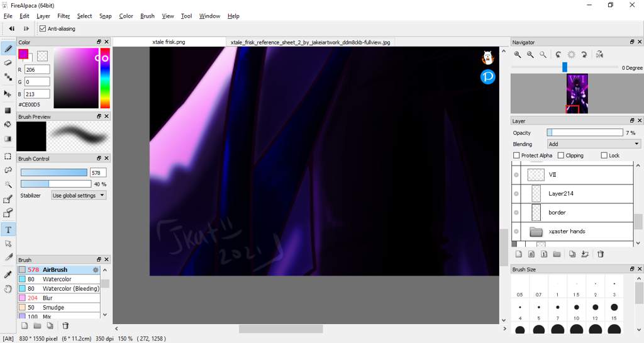Click the foreground color swatch
The height and width of the screenshot is (343, 644).
pos(23,54)
